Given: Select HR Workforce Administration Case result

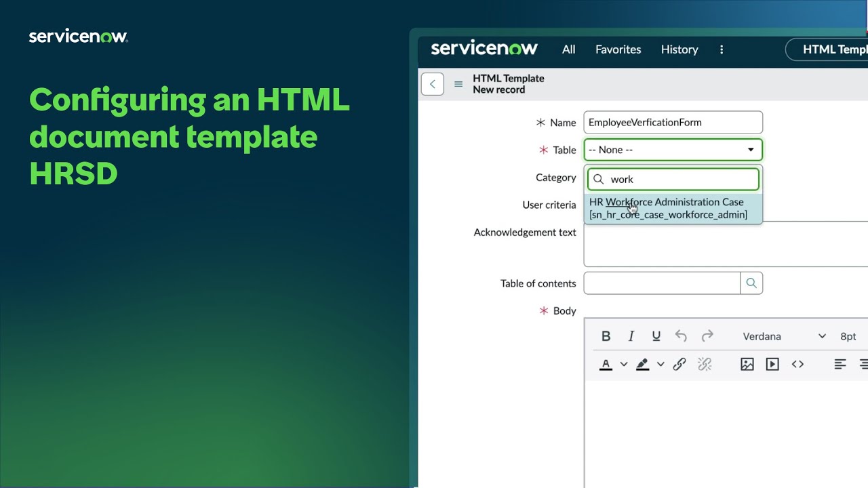Looking at the screenshot, I should [x=673, y=208].
